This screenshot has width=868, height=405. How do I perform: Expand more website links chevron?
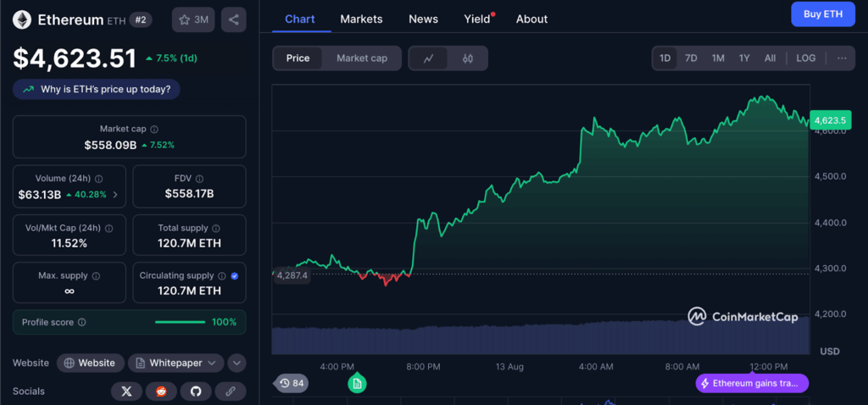point(237,363)
